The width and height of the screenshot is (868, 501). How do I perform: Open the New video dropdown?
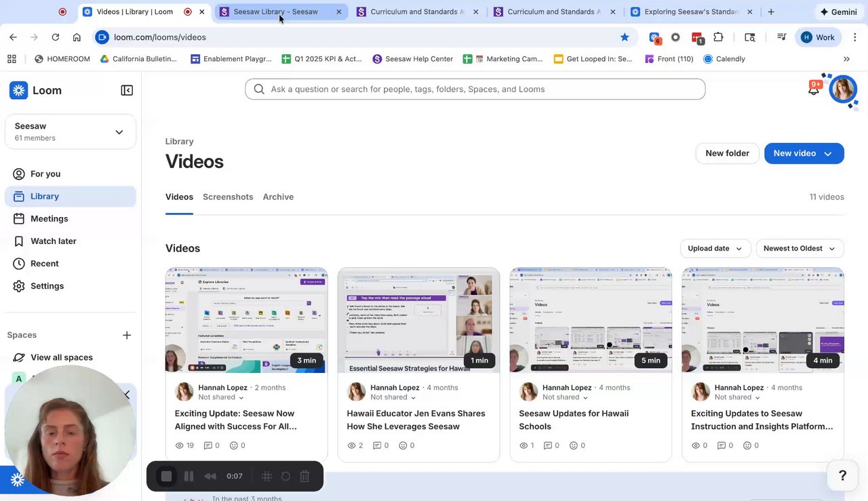(x=828, y=153)
